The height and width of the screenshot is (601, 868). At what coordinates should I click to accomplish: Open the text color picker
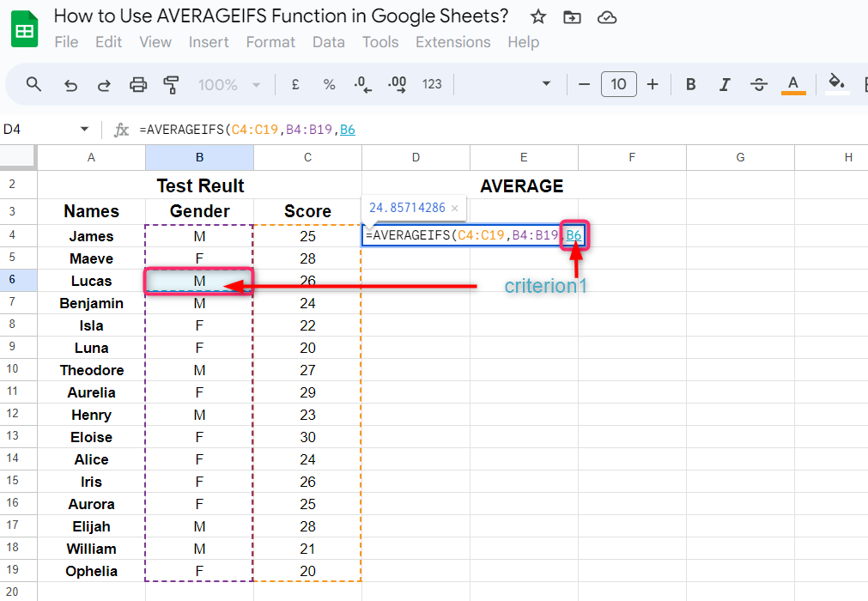793,85
